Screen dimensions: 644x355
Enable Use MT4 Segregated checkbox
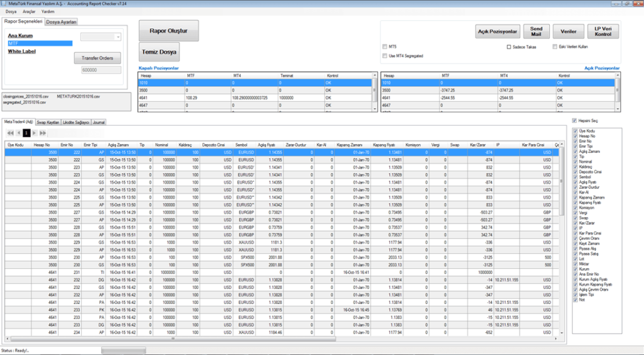pos(385,56)
